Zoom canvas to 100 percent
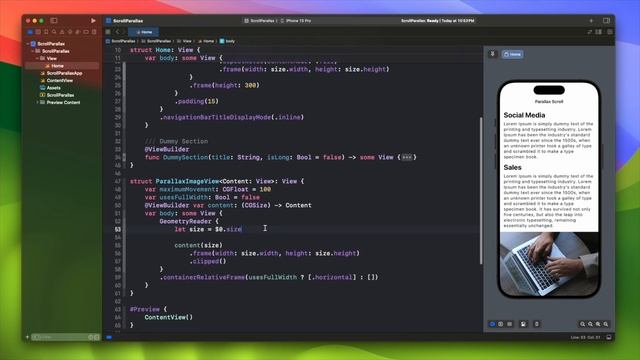The height and width of the screenshot is (360, 640). [x=590, y=324]
